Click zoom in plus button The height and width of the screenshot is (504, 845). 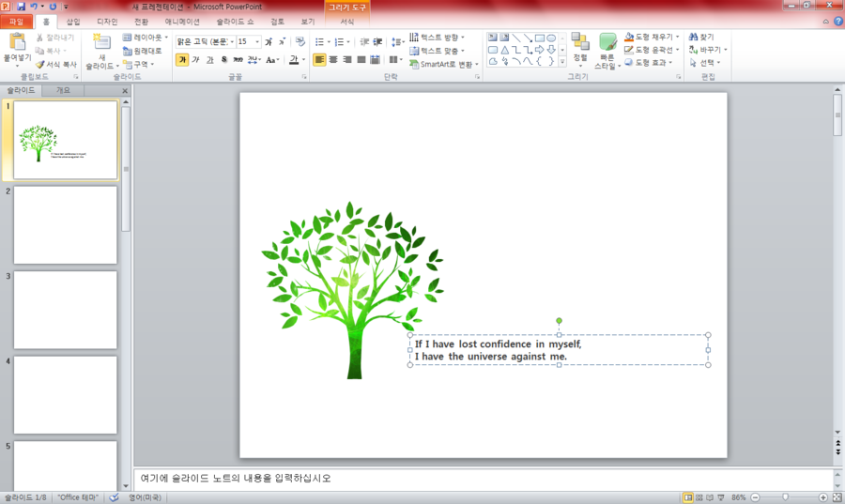point(822,497)
